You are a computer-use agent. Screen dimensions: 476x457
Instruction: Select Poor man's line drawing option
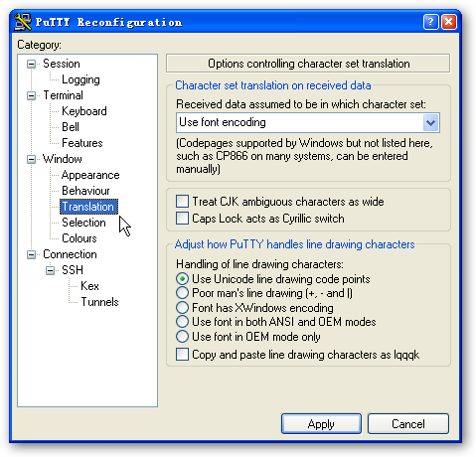[x=182, y=293]
